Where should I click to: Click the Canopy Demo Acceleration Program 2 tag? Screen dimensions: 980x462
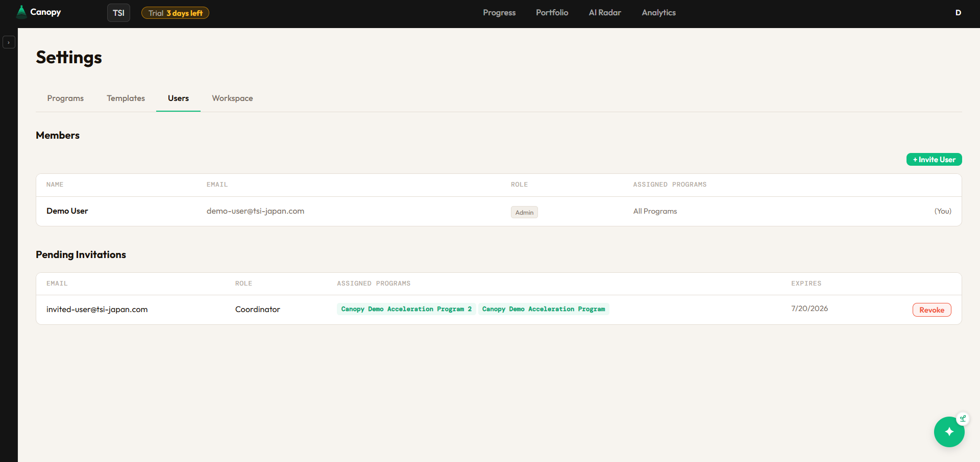click(x=406, y=309)
